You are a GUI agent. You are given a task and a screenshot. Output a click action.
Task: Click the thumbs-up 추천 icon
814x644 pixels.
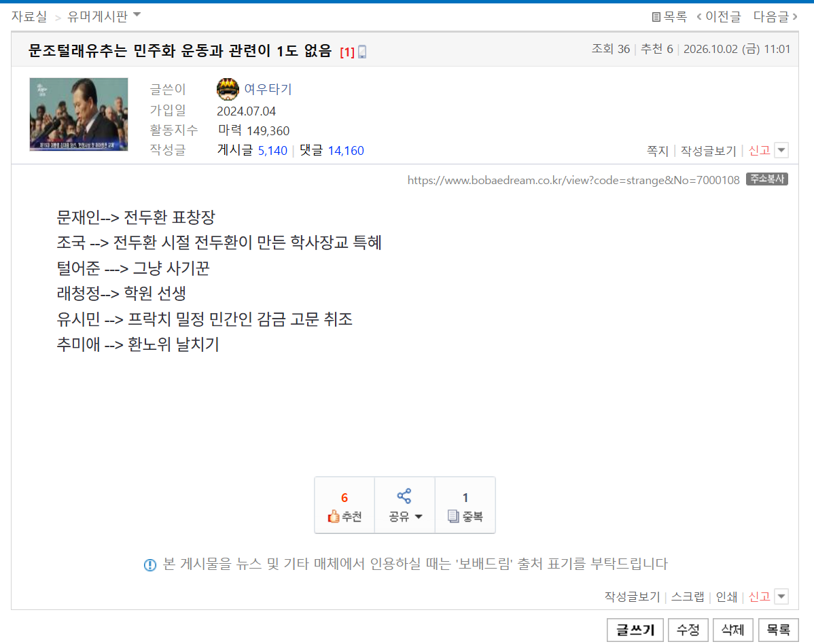coord(334,516)
